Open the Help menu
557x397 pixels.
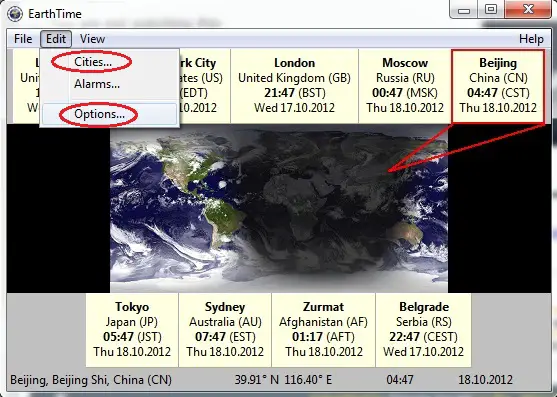(531, 39)
